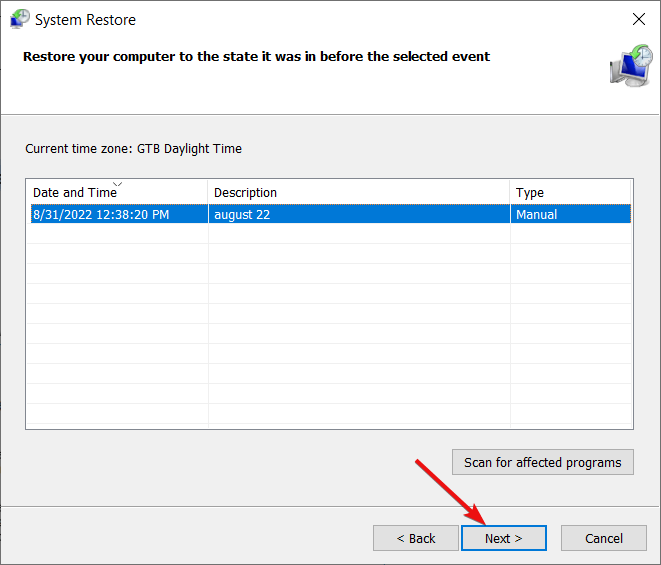Toggle sort arrow above Date and Time

[118, 184]
